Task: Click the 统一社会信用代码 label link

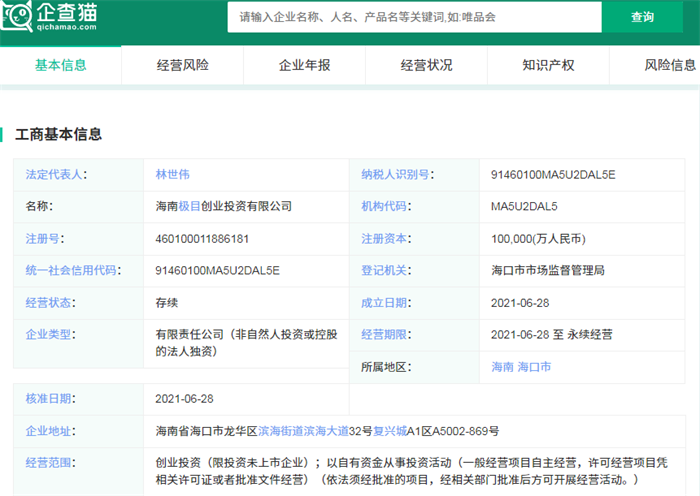Action: tap(71, 270)
